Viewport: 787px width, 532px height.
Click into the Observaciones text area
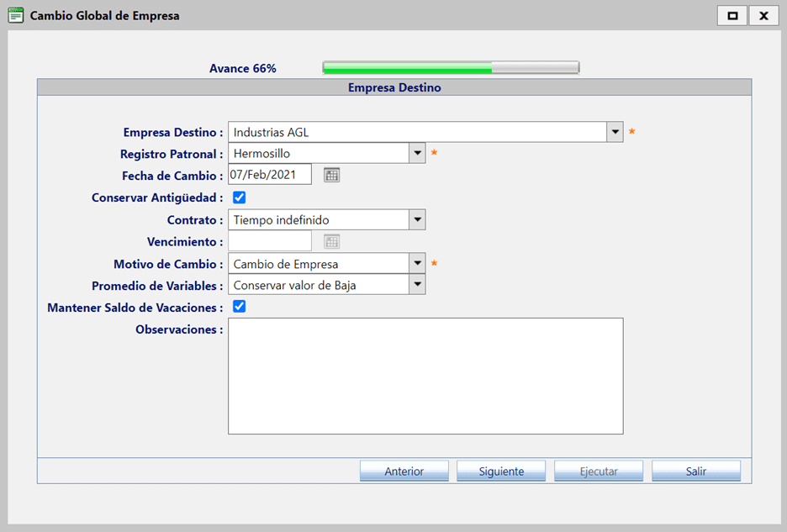(x=425, y=376)
